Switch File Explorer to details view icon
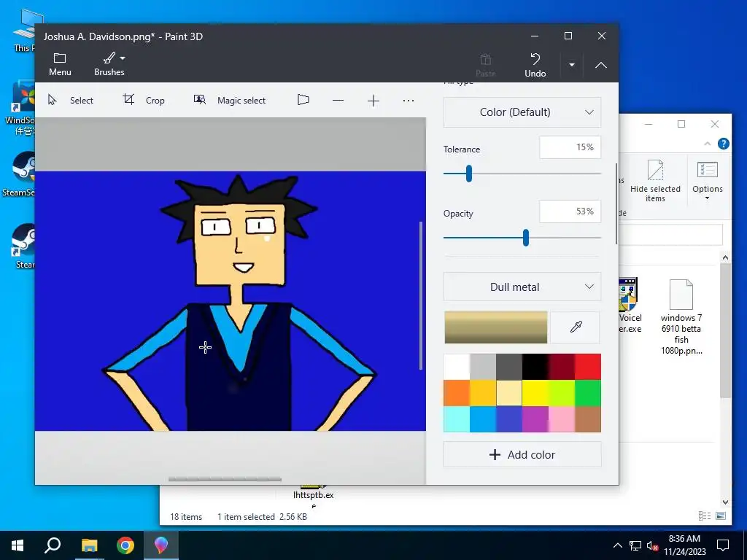747x560 pixels. click(x=704, y=516)
